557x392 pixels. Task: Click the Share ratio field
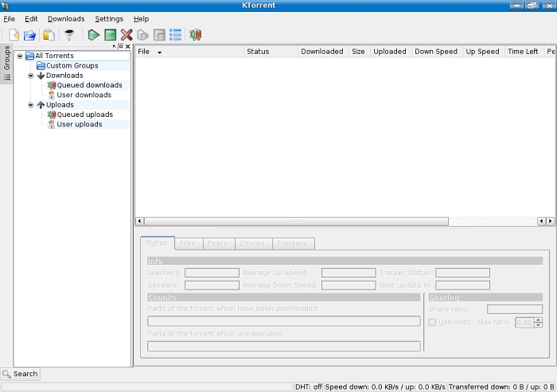(x=515, y=309)
